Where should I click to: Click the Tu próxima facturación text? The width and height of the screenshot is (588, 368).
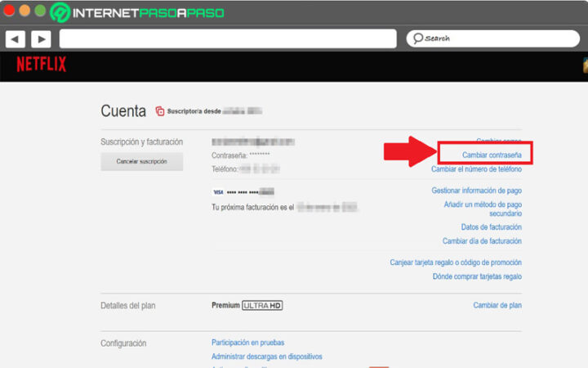pos(252,207)
